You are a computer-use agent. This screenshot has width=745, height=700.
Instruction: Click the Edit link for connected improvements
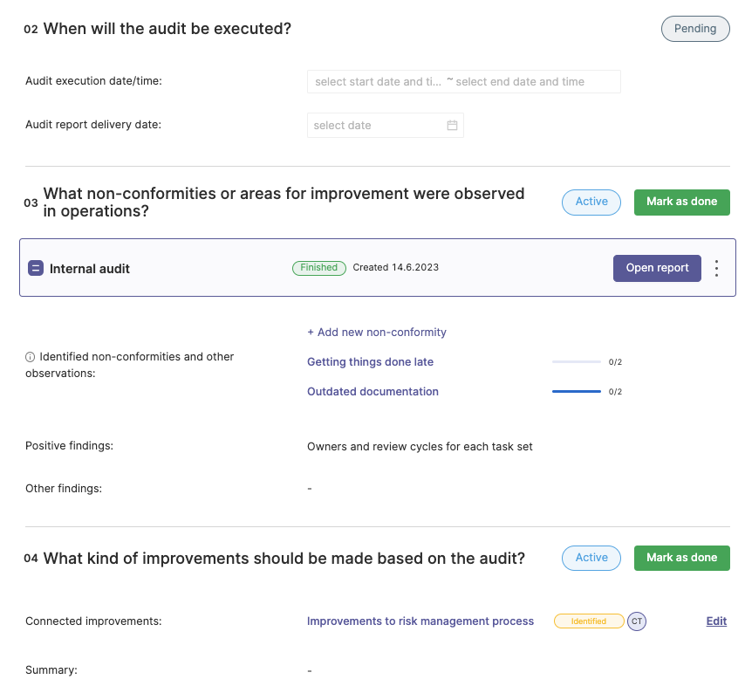tap(716, 621)
